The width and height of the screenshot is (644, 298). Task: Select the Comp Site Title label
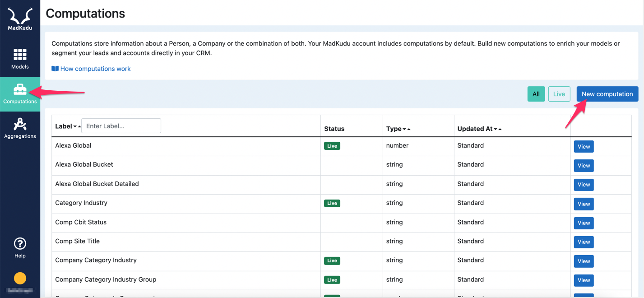click(x=77, y=241)
